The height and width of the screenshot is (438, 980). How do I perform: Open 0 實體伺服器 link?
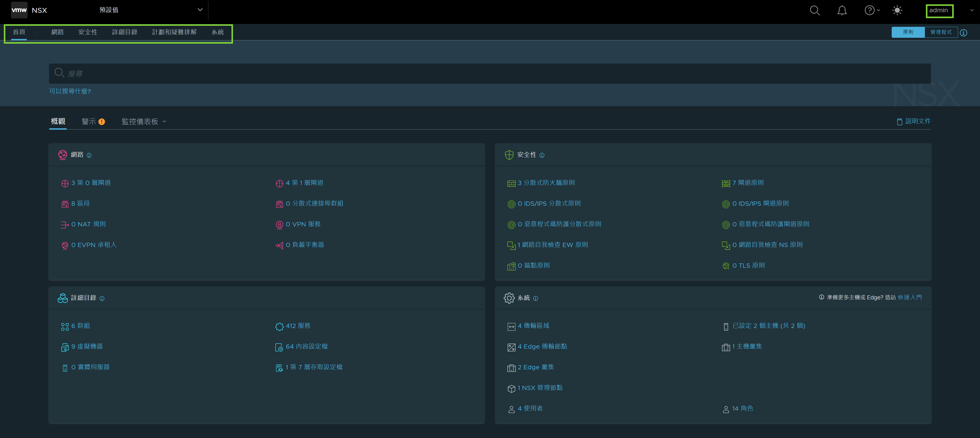pyautogui.click(x=90, y=367)
